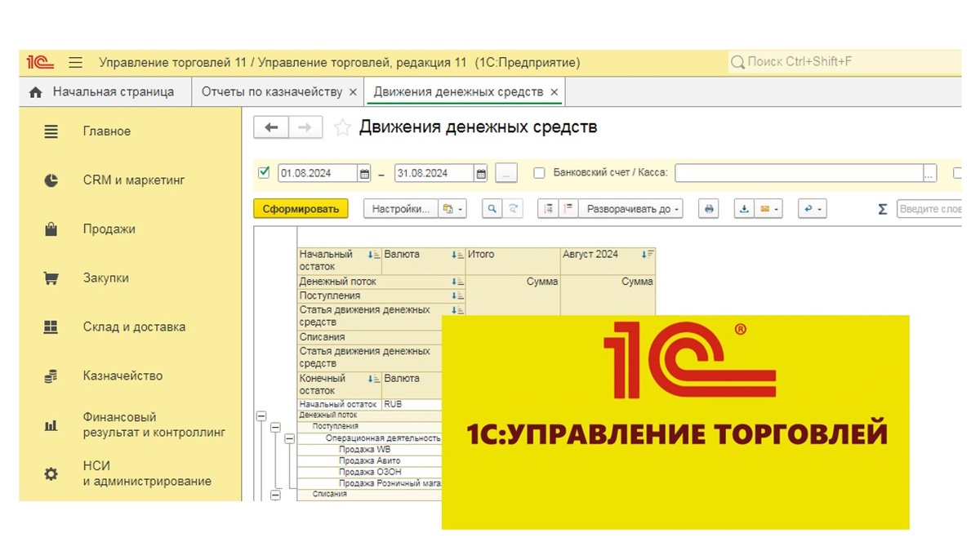
Task: Click the Закупки cart icon
Action: click(x=50, y=278)
